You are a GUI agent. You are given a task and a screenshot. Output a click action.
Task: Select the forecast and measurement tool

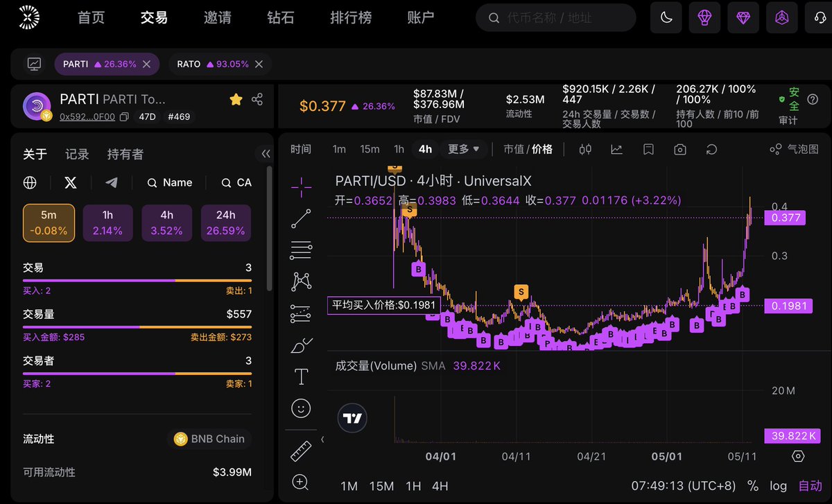301,313
